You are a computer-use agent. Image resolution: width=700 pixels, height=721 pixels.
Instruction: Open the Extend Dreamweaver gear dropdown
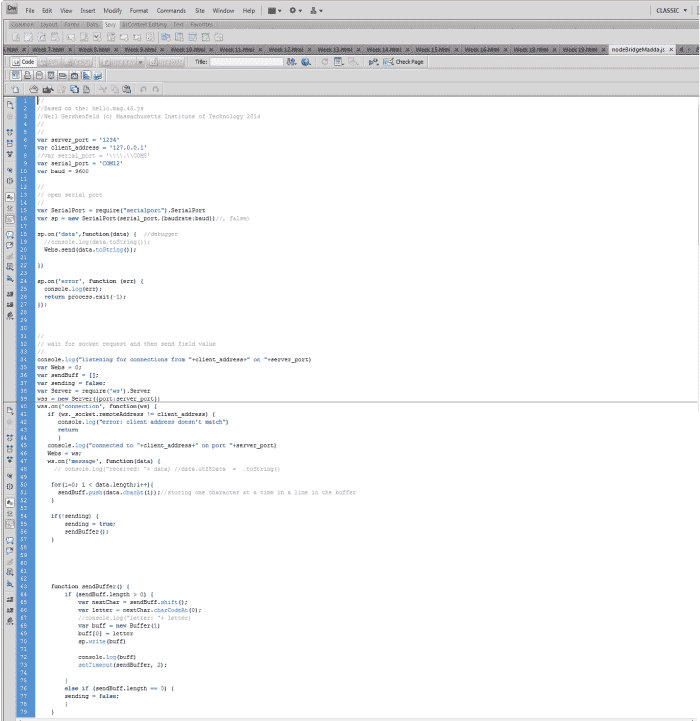pyautogui.click(x=295, y=11)
